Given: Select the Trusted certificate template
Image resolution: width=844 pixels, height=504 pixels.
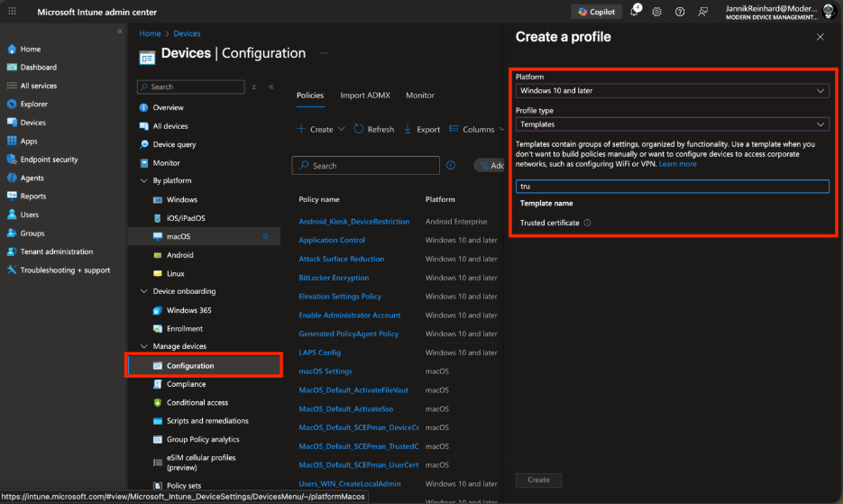Looking at the screenshot, I should (x=549, y=223).
